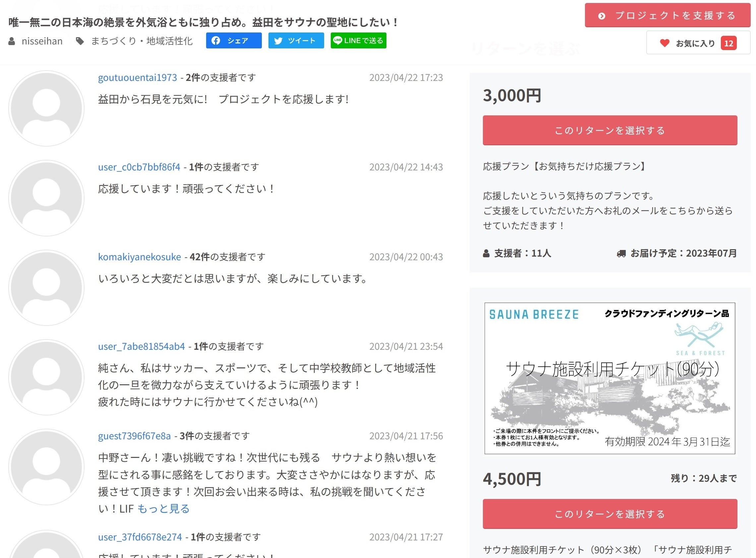Open goutuouentai1973's avatar image

[x=46, y=108]
